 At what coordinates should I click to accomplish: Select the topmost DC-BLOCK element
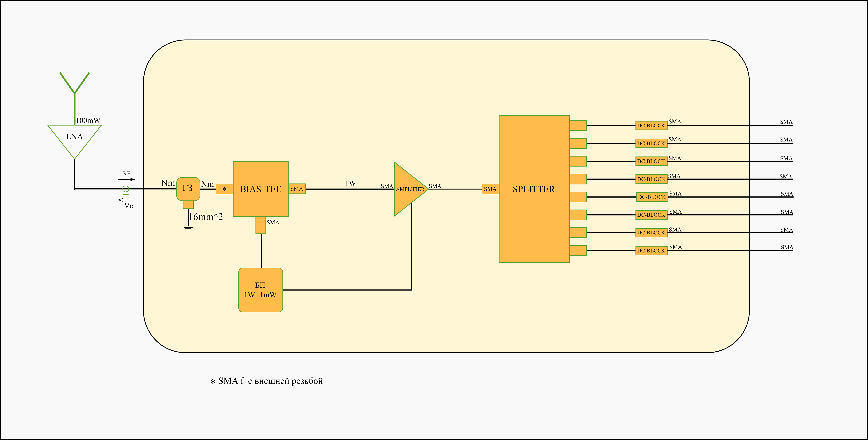tap(651, 126)
